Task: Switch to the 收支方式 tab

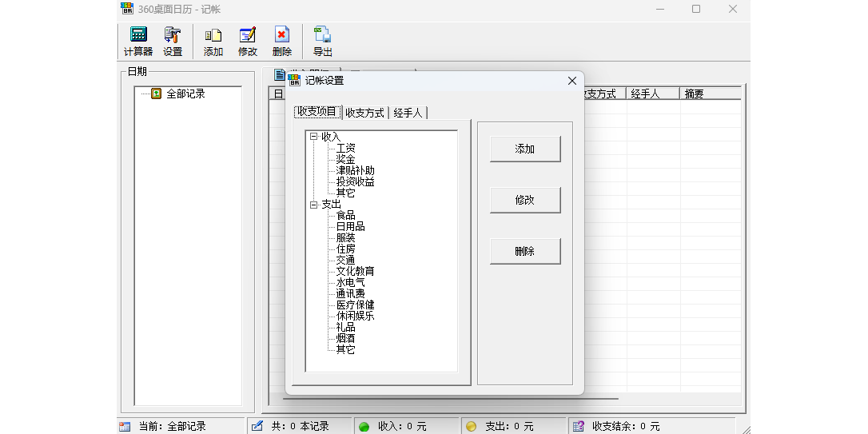Action: (x=364, y=113)
